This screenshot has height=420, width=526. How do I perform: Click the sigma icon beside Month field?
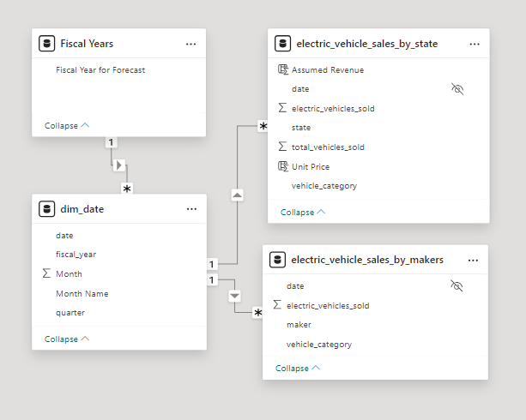coord(46,273)
